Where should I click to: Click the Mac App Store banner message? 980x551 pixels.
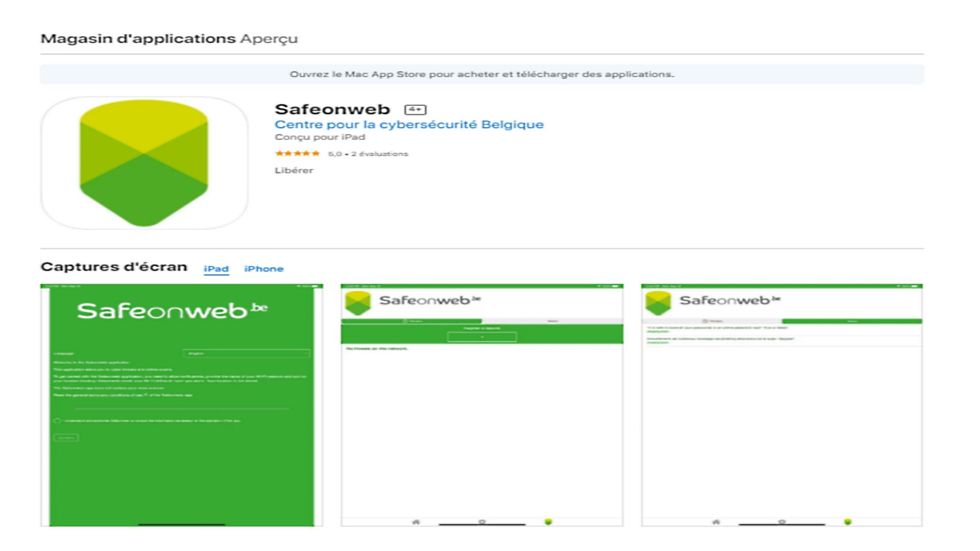coord(482,75)
